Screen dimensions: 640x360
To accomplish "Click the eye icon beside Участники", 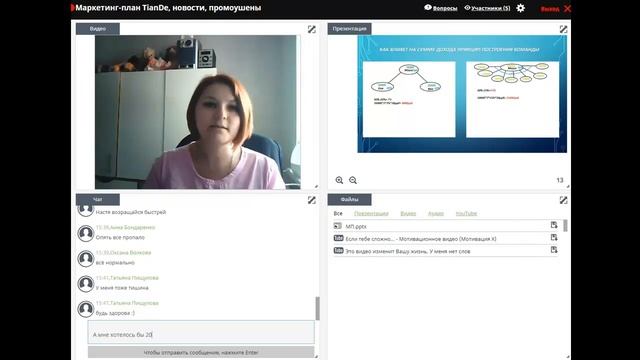I will [467, 8].
